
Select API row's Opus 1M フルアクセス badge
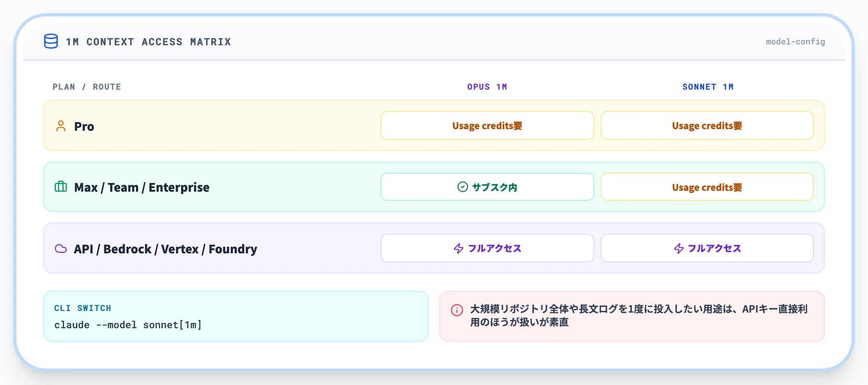pyautogui.click(x=487, y=248)
